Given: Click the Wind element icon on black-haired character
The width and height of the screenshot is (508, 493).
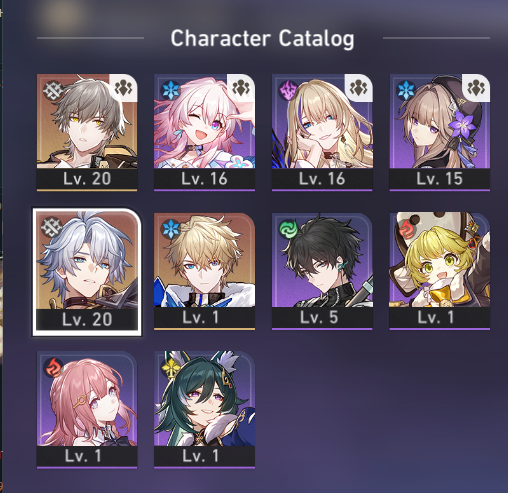Looking at the screenshot, I should pyautogui.click(x=288, y=229).
